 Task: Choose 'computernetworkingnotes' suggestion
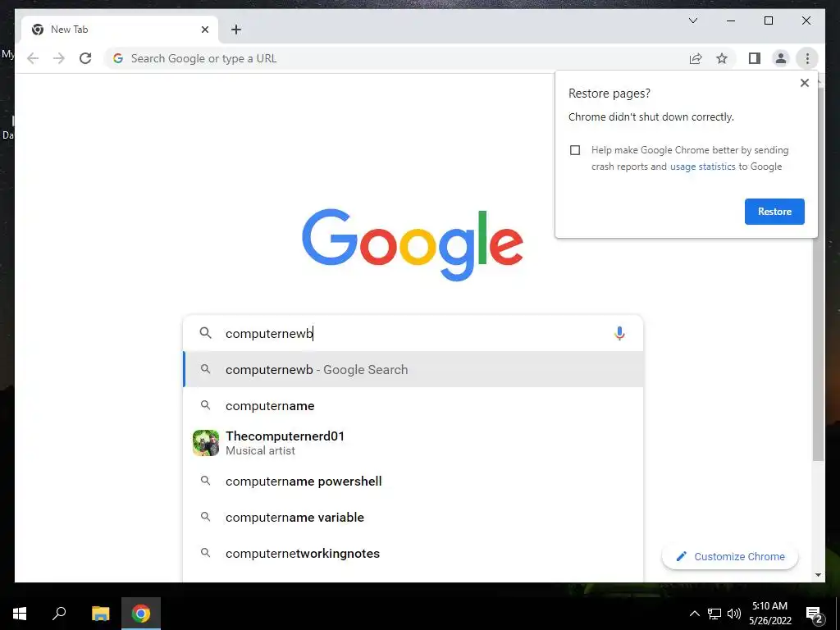point(413,554)
